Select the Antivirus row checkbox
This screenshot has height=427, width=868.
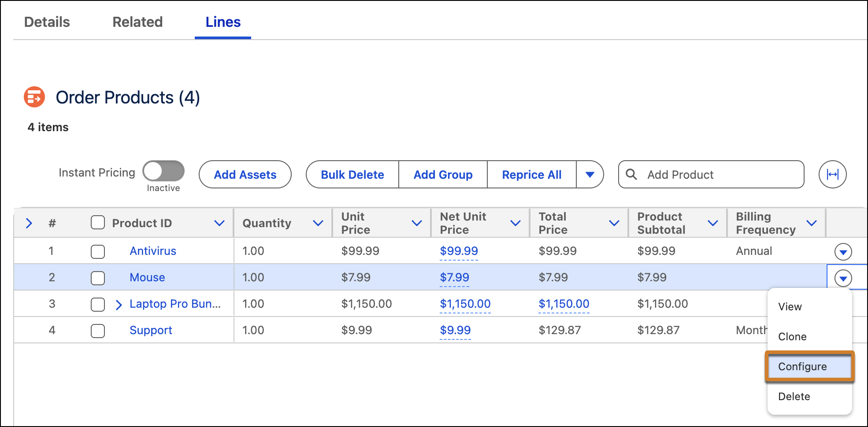[98, 252]
